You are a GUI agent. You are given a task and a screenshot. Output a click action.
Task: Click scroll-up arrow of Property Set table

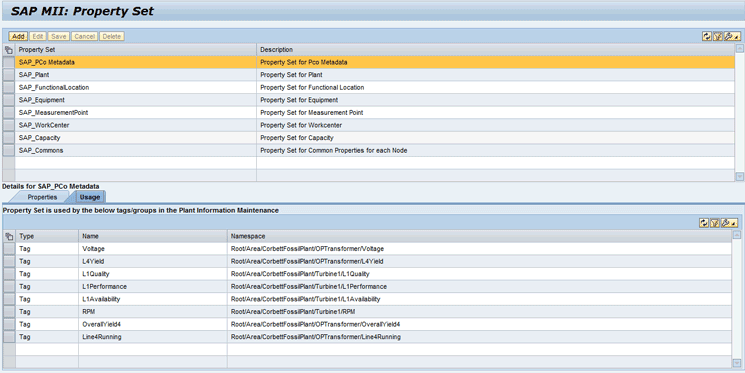coord(739,48)
